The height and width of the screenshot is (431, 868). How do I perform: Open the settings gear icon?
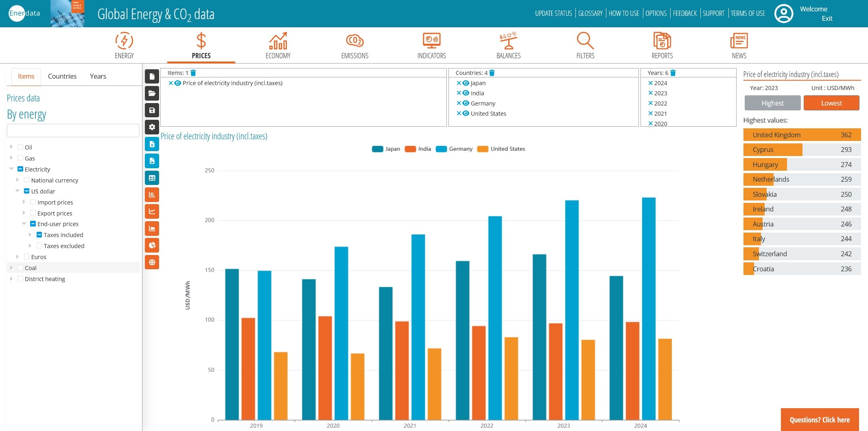click(152, 127)
